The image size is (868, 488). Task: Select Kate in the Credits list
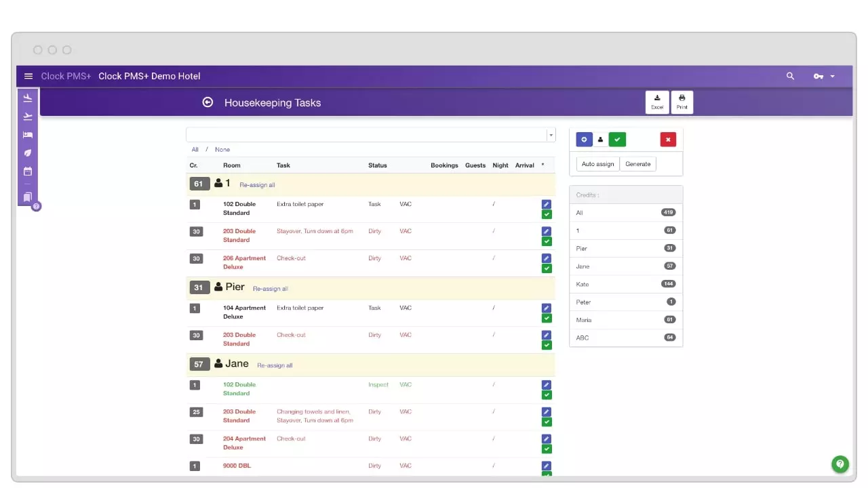626,284
